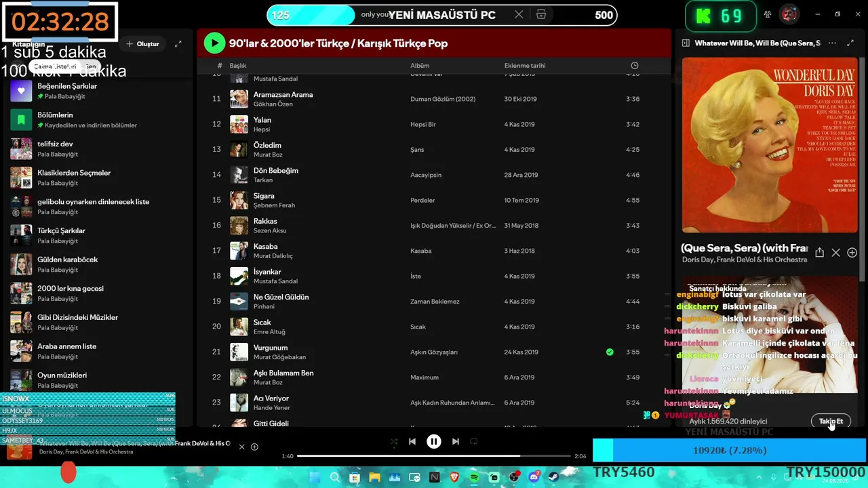Open the user profile avatar menu
Screen dimensions: 868x488
[789, 14]
